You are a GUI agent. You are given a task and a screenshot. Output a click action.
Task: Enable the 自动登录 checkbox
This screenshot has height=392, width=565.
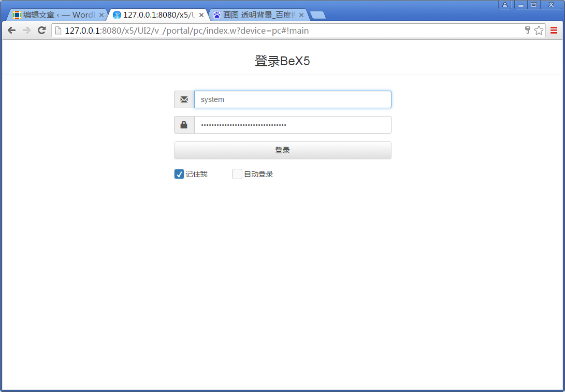[237, 174]
